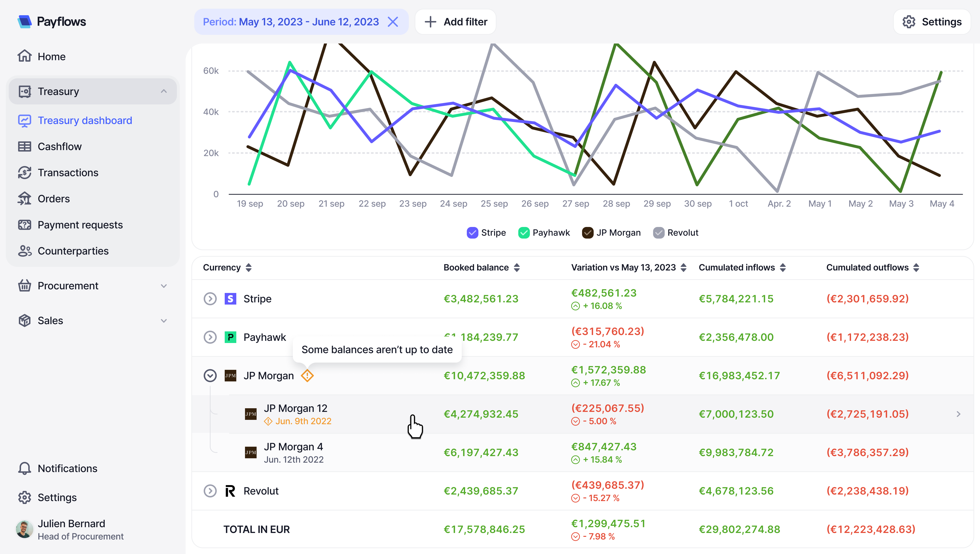Click the gear icon in top Settings button
This screenshot has width=980, height=554.
[908, 22]
